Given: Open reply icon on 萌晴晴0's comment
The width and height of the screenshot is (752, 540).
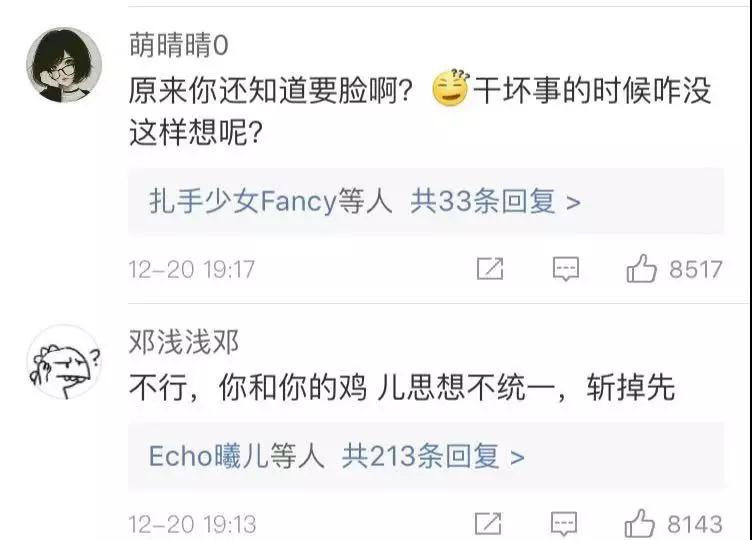Looking at the screenshot, I should click(x=566, y=269).
